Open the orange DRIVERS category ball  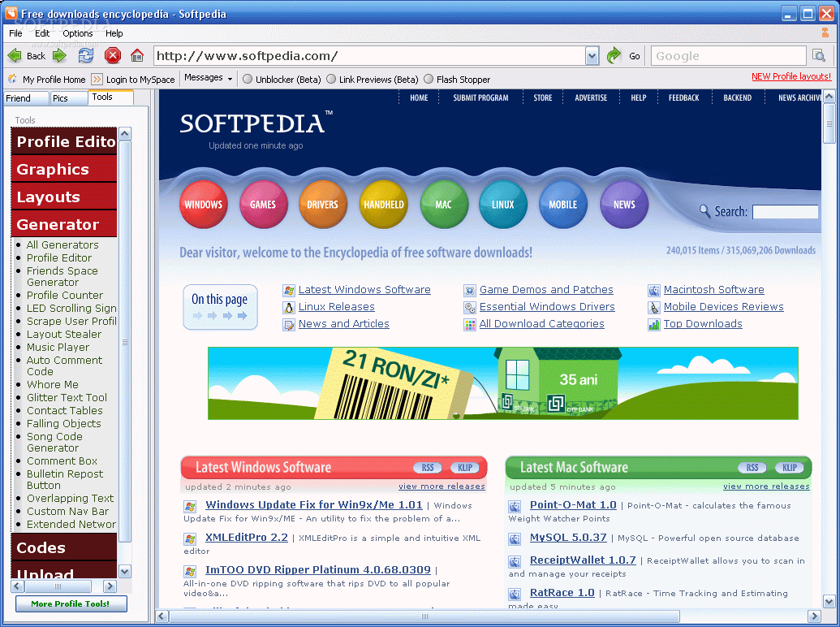pos(323,204)
